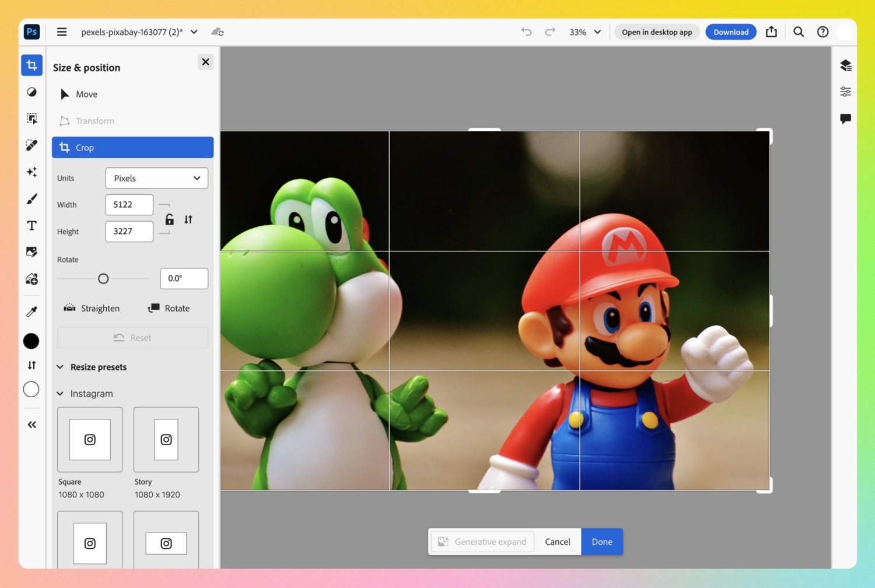The height and width of the screenshot is (588, 875).
Task: Open the white background color swatch
Action: [x=32, y=389]
